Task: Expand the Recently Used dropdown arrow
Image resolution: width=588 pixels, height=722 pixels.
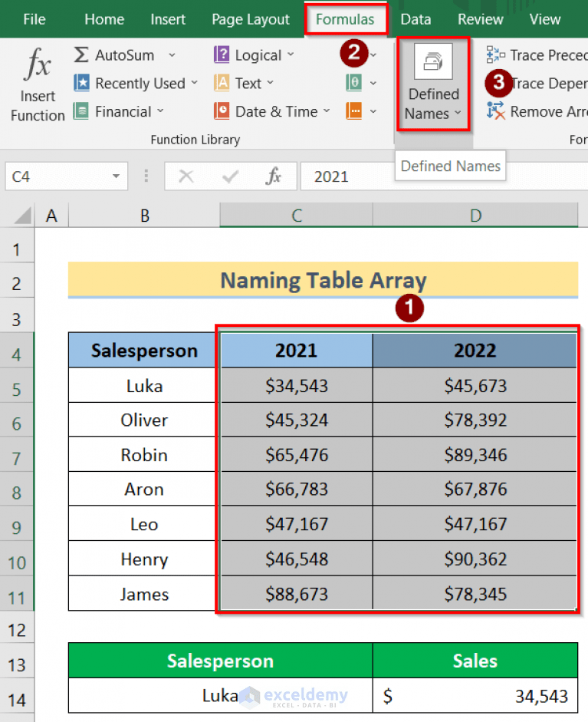Action: [x=194, y=83]
